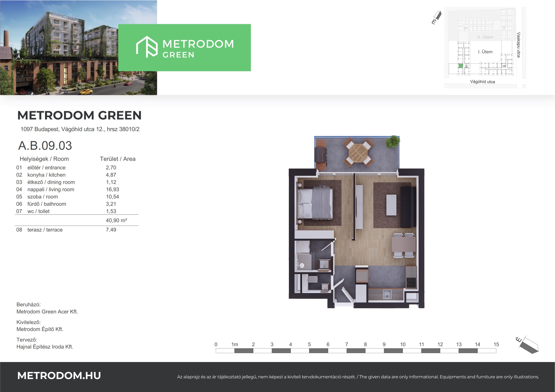Click the north arrow compass beside the scale bar
The image size is (555, 392).
[x=527, y=345]
